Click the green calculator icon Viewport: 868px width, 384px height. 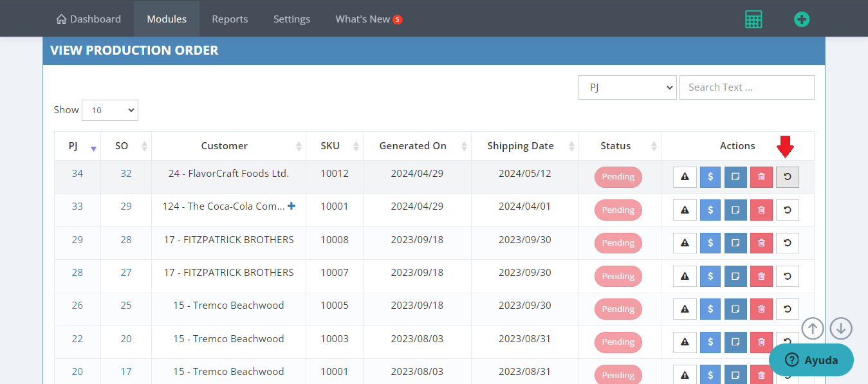tap(753, 19)
